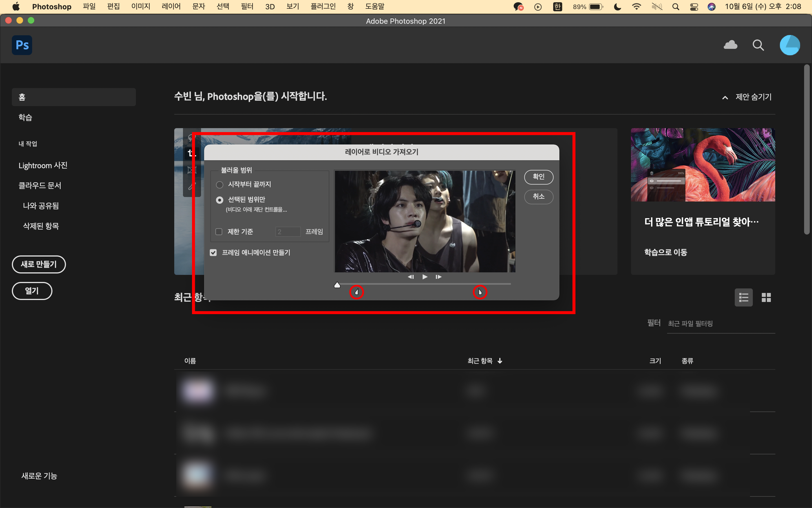Click the 새로 만들기 button

pos(39,264)
